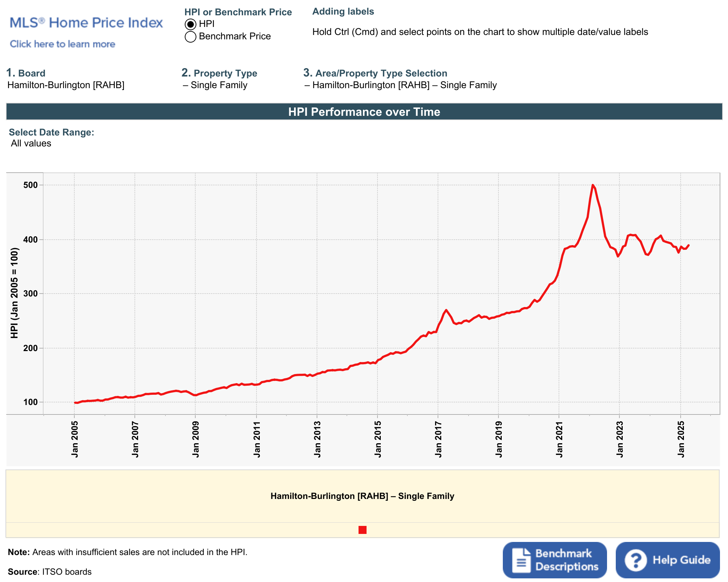Click the legend title Hamilton-Burlington [RAHB] – Single Family

coord(362,496)
